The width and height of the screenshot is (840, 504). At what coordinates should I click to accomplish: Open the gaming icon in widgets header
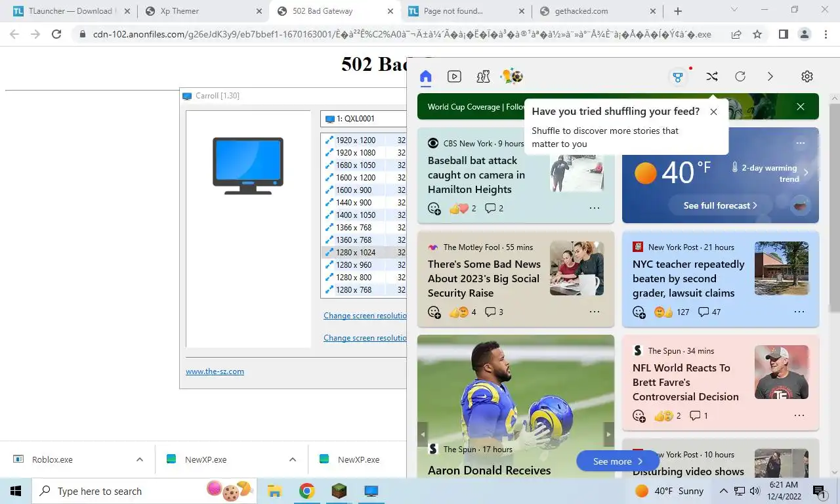(x=484, y=77)
